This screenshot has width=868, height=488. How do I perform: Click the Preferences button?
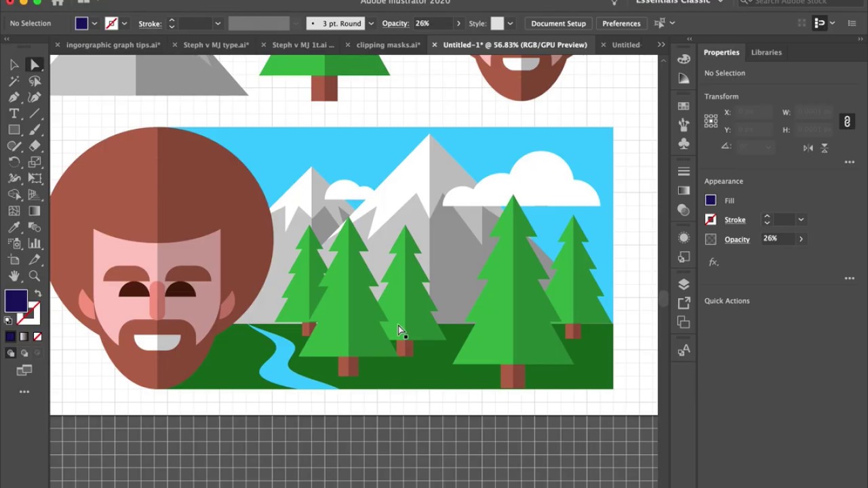[621, 24]
